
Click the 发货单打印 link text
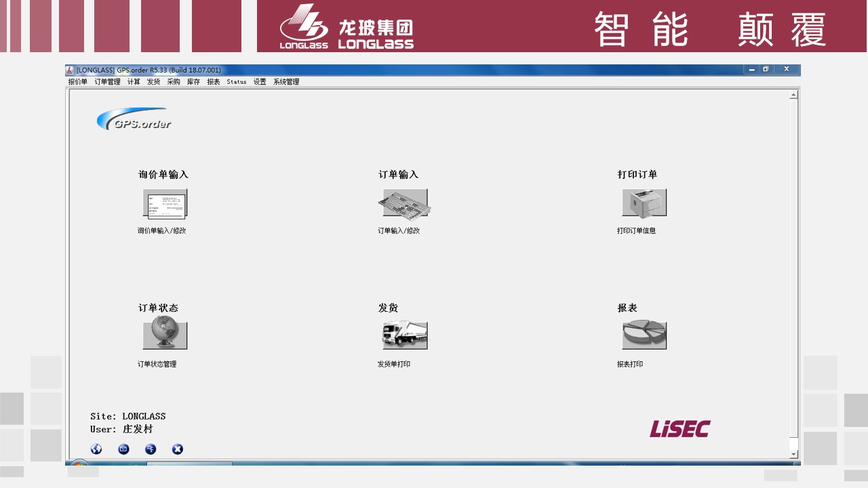[394, 365]
